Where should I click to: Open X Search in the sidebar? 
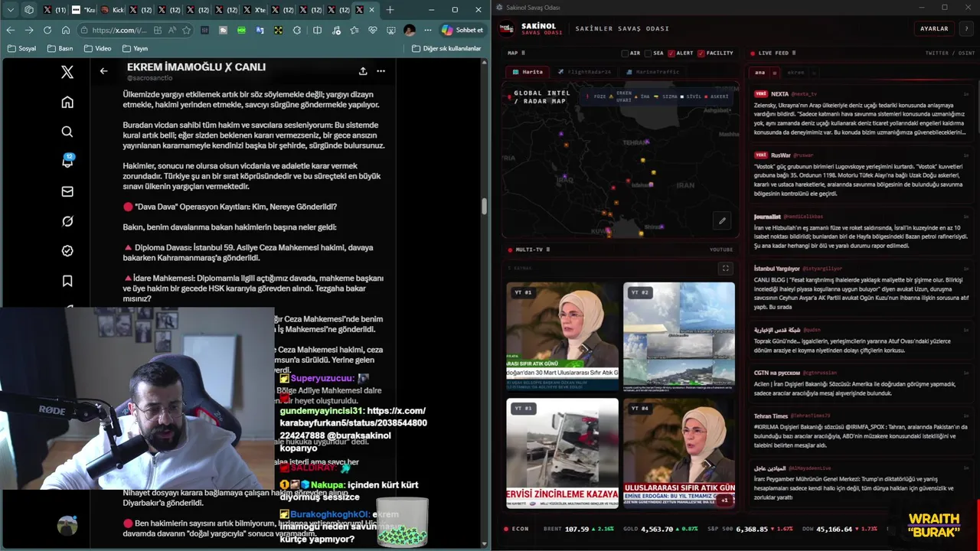tap(67, 132)
